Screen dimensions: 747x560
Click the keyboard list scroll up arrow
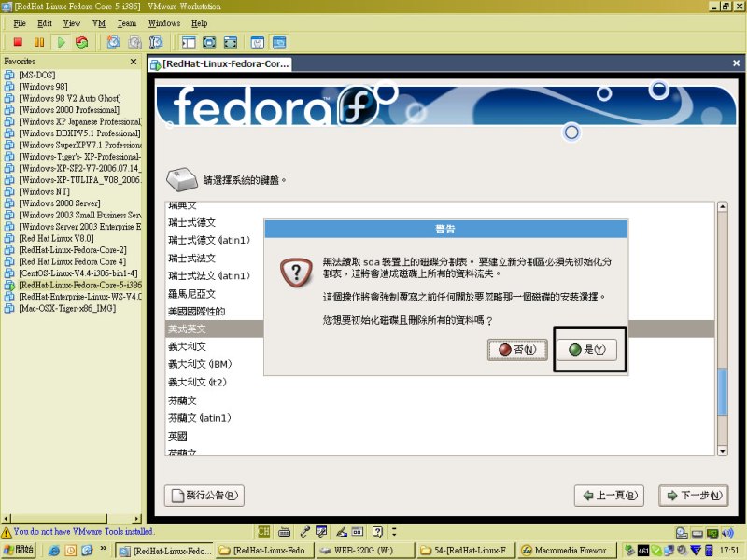click(722, 206)
